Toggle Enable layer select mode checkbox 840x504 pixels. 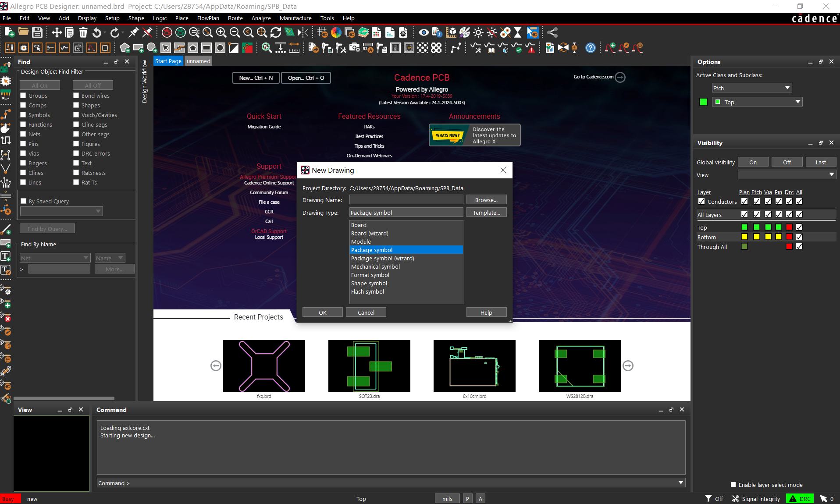[733, 485]
